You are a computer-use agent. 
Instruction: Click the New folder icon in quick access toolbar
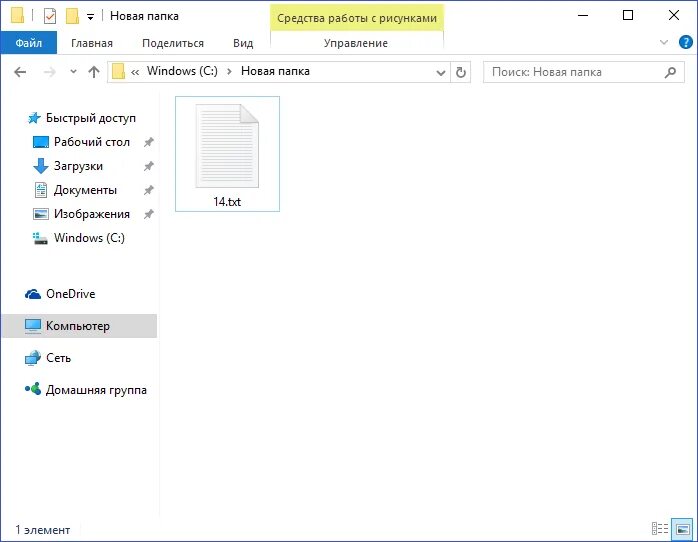[73, 16]
